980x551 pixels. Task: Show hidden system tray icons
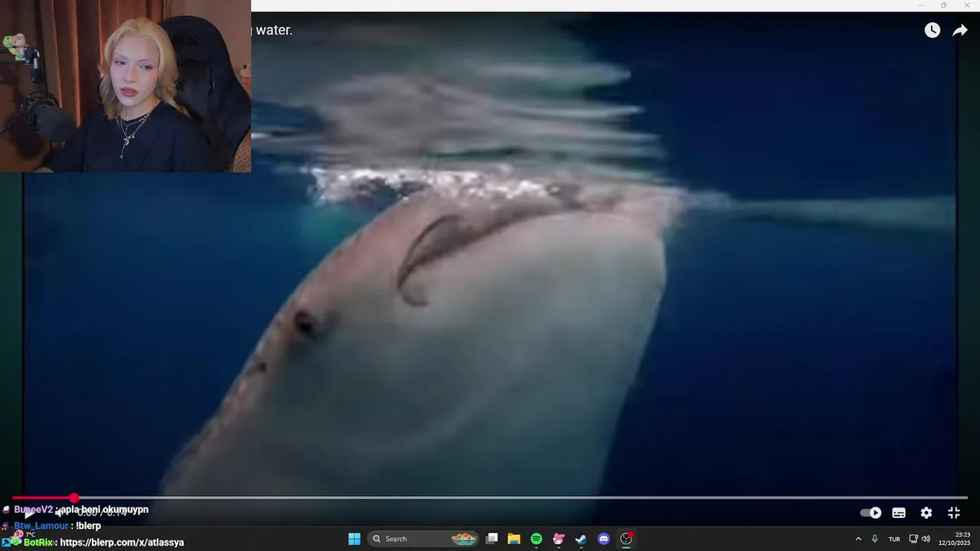tap(858, 539)
